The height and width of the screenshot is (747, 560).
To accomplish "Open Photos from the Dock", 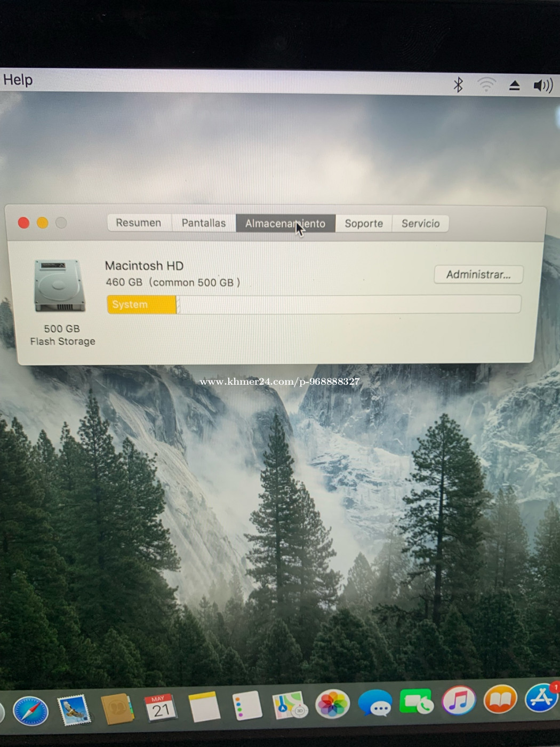I will click(x=332, y=704).
